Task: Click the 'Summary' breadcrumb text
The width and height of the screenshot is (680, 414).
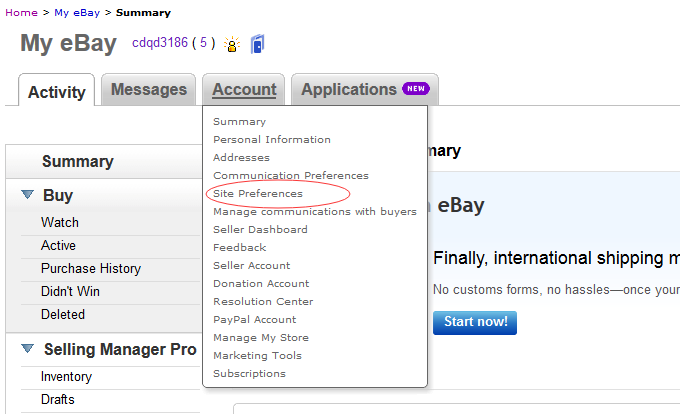Action: click(x=143, y=13)
